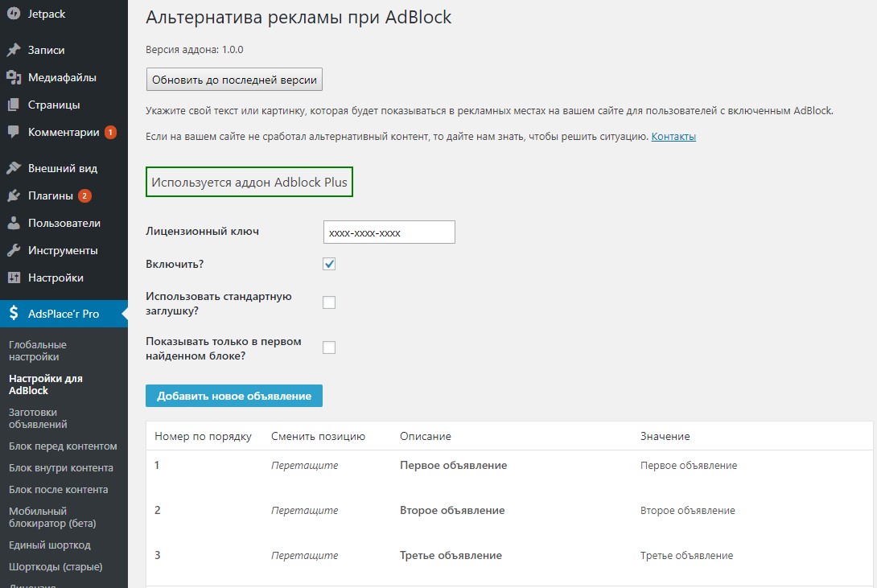Click the Пользователи users icon
The width and height of the screenshot is (877, 588).
coord(14,222)
